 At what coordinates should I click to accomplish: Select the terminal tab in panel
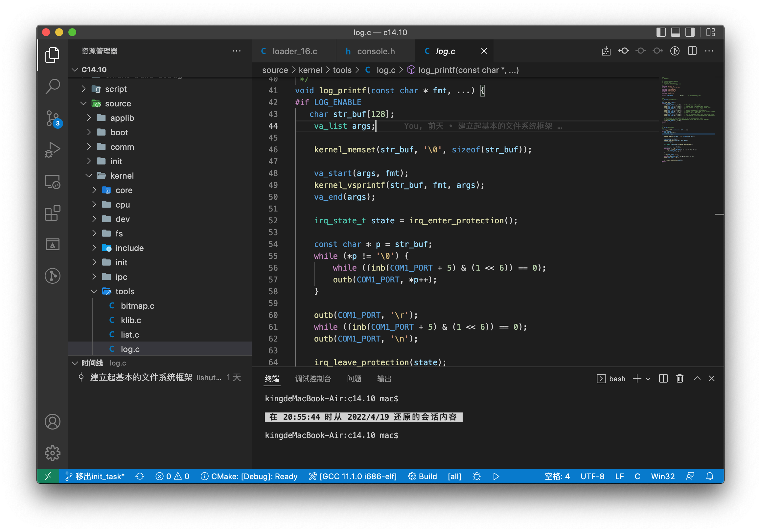(272, 379)
